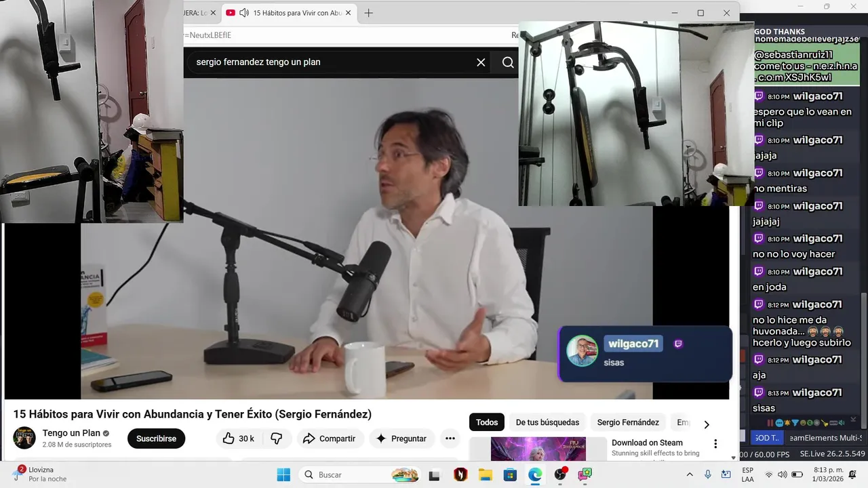Screen dimensions: 868x488
Task: Switch to Microsoft Edge in taskbar
Action: pos(535,474)
